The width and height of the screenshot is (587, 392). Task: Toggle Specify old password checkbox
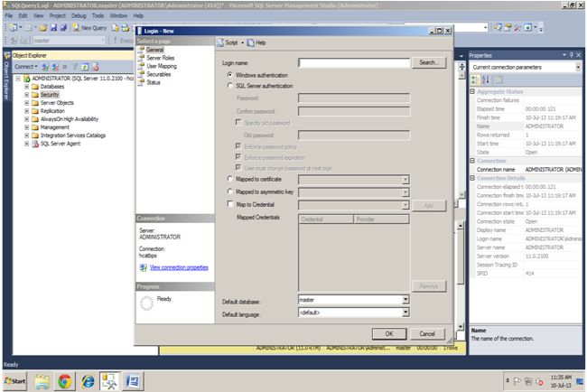point(238,123)
